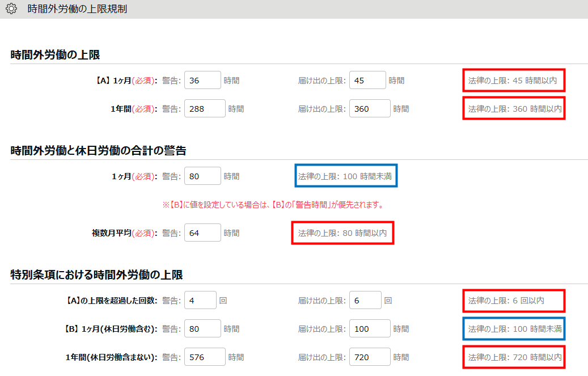Select the 【B】1ヶ月 warning field showing 80
Viewport: 588px width, 376px height.
(202, 329)
